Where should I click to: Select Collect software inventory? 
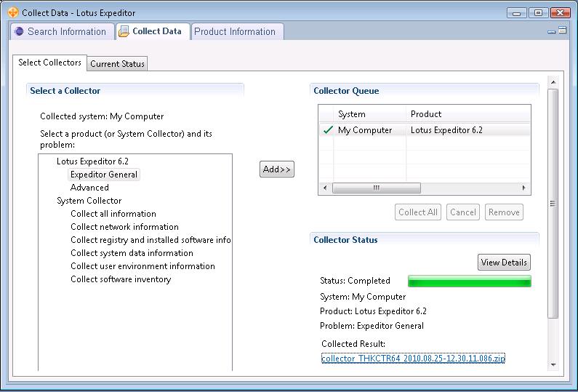click(x=121, y=279)
